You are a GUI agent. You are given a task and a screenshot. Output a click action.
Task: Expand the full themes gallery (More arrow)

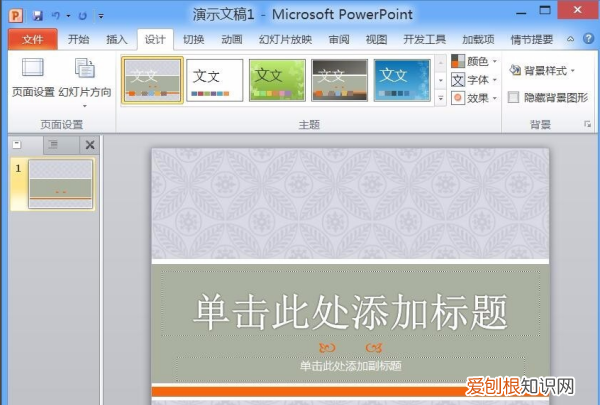point(441,98)
